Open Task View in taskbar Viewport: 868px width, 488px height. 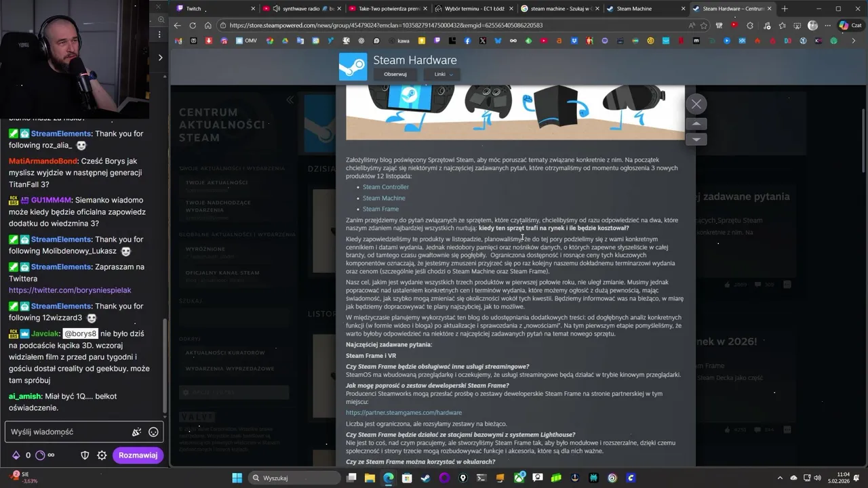click(351, 478)
